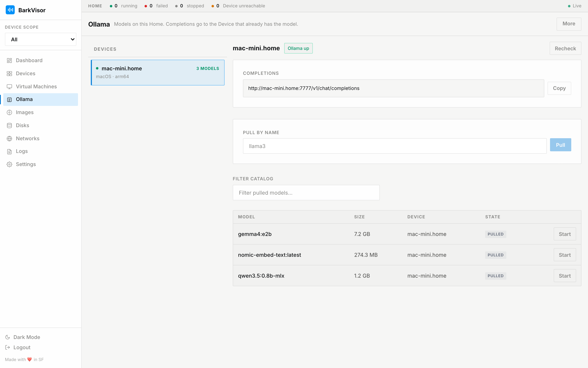Click the SIZE column header
The width and height of the screenshot is (588, 368).
pyautogui.click(x=359, y=217)
